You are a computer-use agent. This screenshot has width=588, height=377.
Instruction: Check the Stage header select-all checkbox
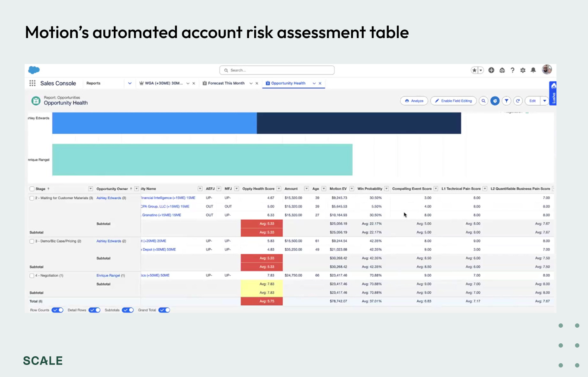click(32, 189)
